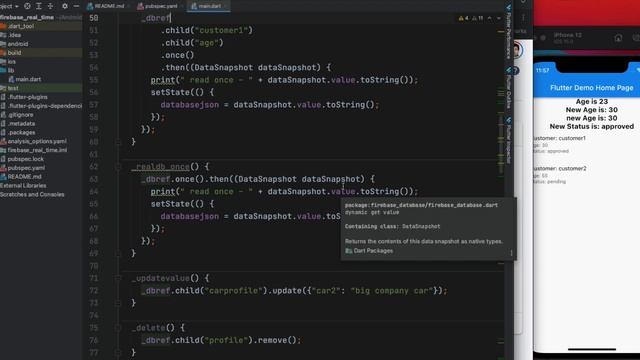
Task: Select the .flutter-plugins-dependencies file
Action: coord(44,106)
